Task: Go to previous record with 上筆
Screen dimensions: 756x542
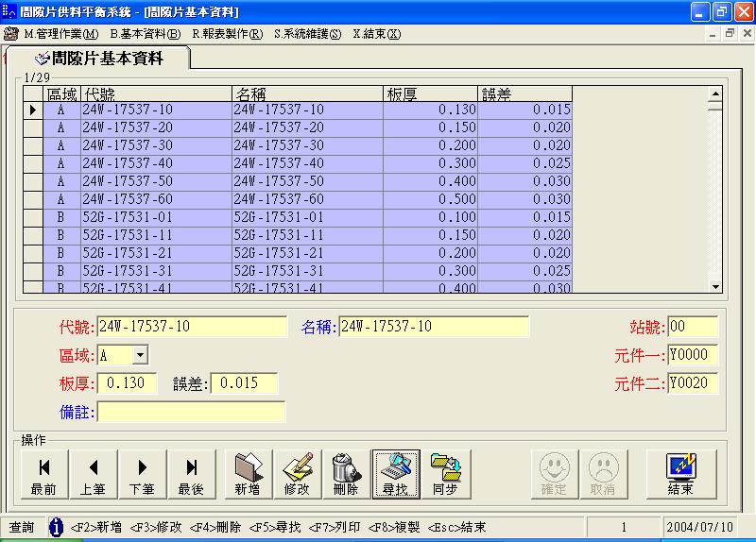Action: (94, 474)
